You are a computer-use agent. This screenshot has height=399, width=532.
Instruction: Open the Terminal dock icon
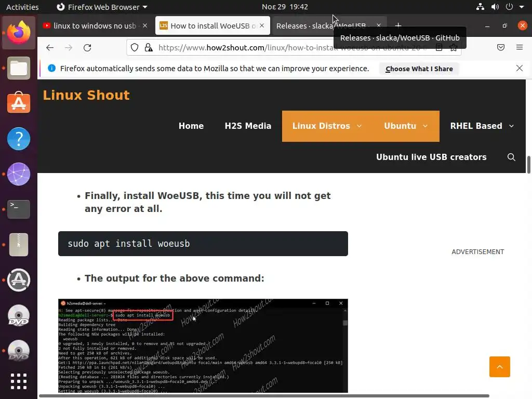coord(19,209)
